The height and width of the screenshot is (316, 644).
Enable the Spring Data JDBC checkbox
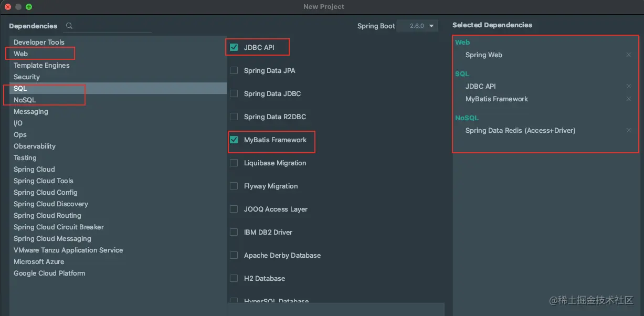coord(234,93)
